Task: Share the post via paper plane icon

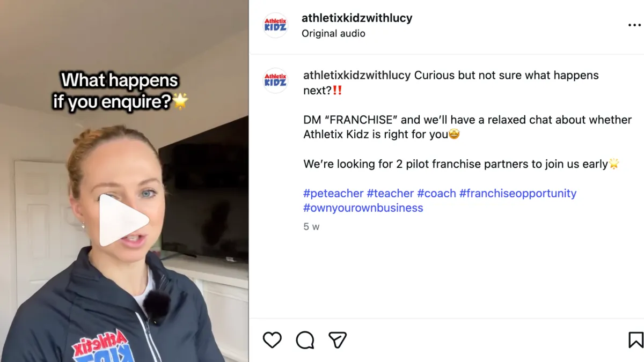Action: [338, 339]
